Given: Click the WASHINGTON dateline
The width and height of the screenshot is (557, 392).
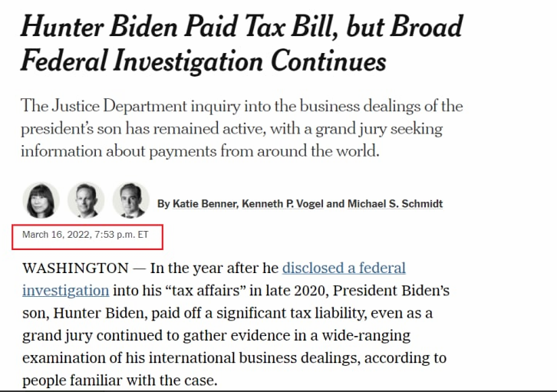Looking at the screenshot, I should coord(75,268).
